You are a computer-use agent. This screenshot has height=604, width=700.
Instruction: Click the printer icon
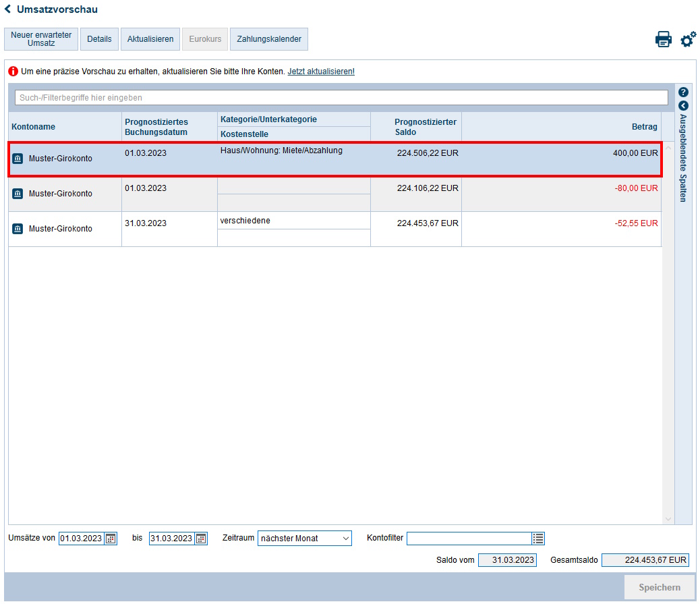pos(663,39)
